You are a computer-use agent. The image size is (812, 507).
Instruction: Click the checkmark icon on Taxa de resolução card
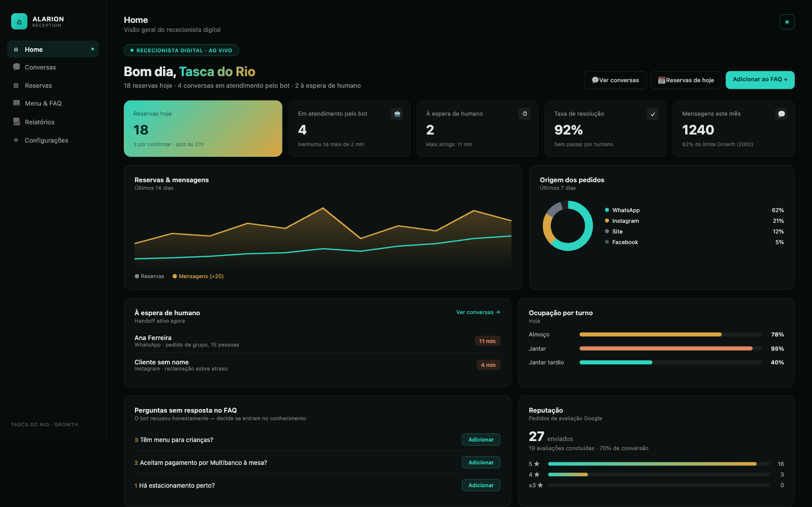tap(653, 114)
